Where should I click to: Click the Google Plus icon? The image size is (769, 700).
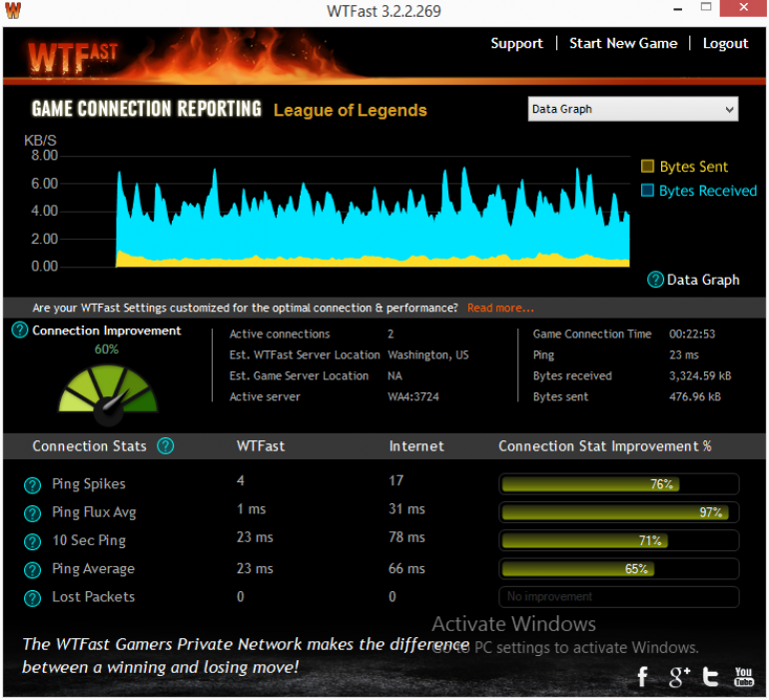click(679, 677)
